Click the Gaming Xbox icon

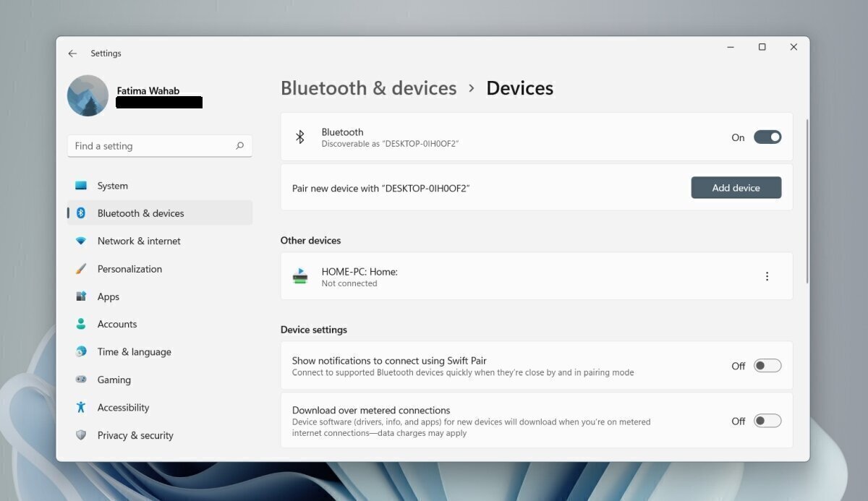coord(81,380)
